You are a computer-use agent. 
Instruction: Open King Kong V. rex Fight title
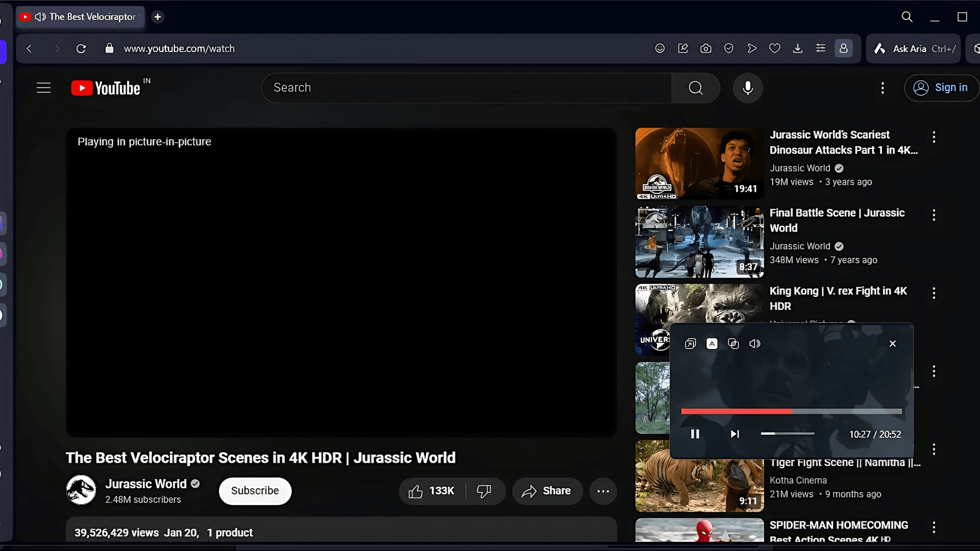click(838, 298)
